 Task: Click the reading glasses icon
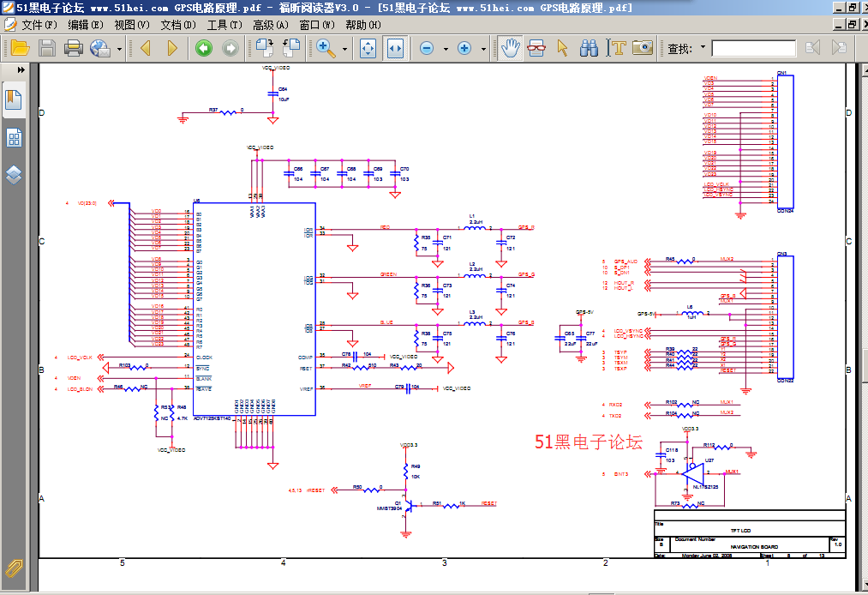coord(536,48)
